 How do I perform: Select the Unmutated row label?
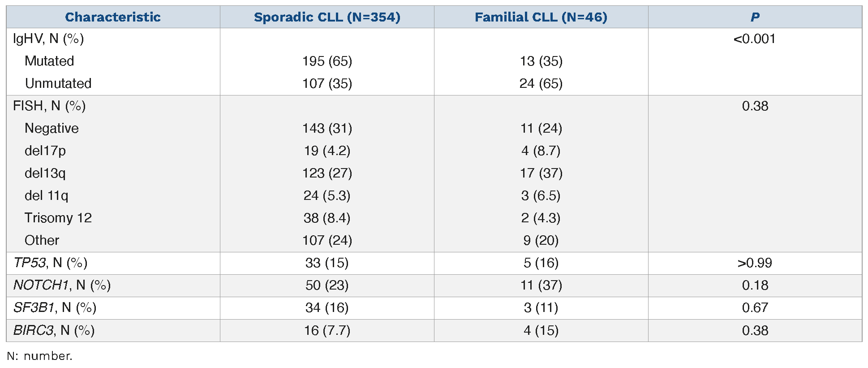point(58,83)
